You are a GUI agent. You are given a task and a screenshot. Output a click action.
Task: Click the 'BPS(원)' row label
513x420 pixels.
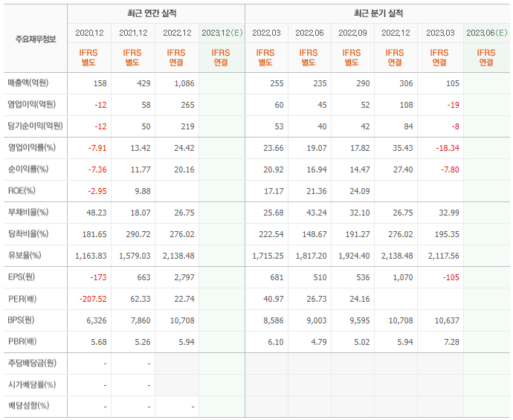click(x=22, y=320)
